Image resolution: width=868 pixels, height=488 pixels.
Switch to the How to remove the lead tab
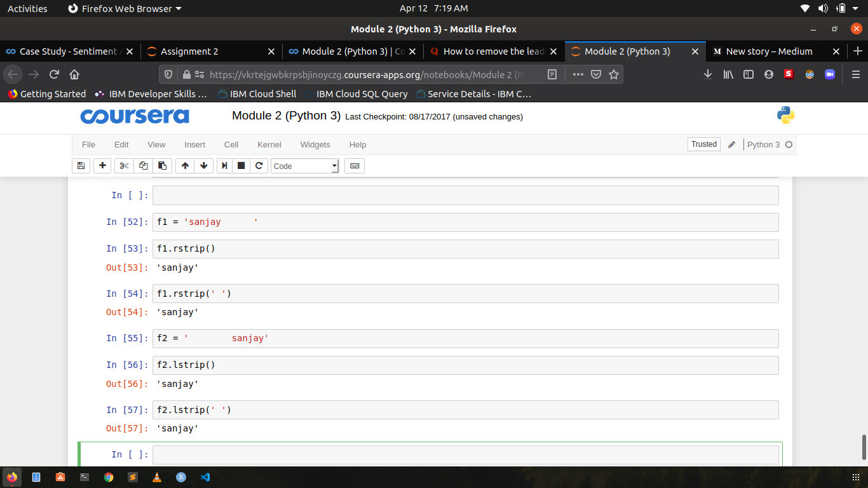tap(494, 51)
